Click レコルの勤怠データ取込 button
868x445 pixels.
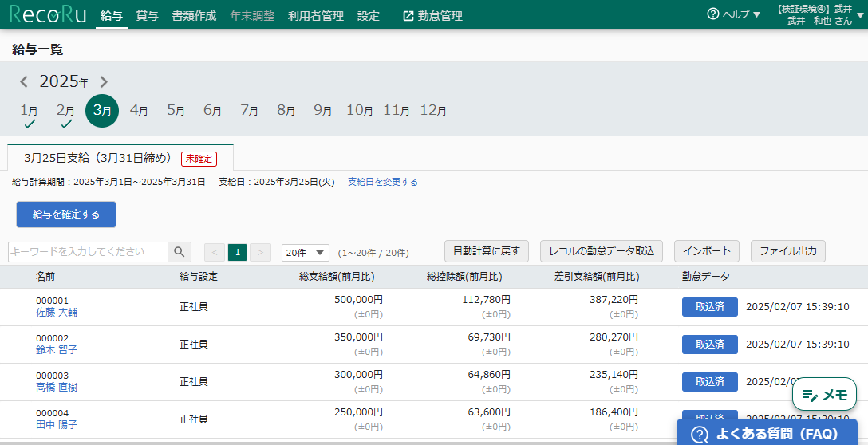pos(602,251)
